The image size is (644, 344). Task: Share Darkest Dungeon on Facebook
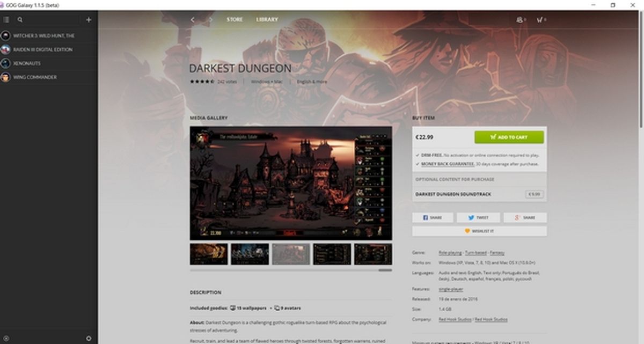point(433,217)
